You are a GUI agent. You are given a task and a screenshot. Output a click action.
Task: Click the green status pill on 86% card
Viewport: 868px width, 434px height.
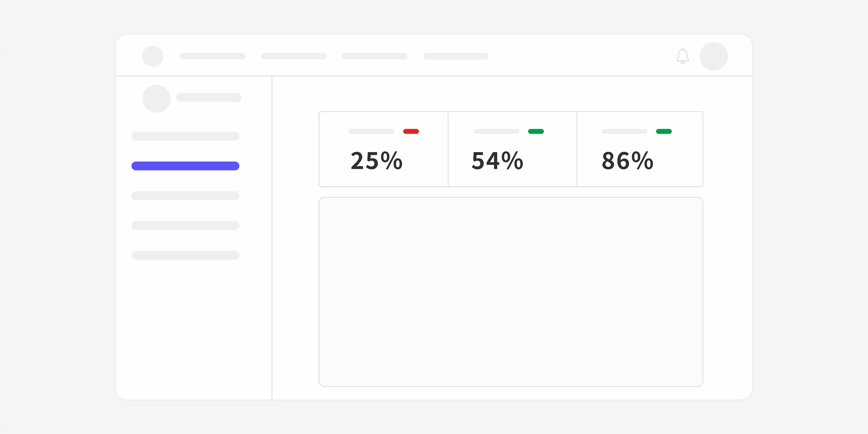coord(664,131)
